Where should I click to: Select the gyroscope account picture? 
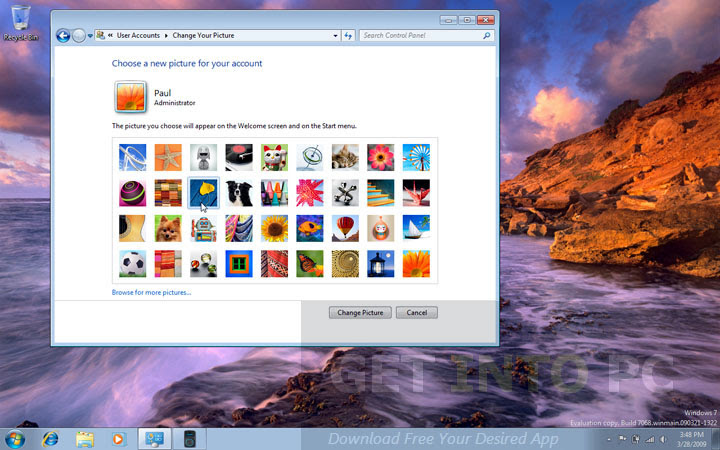coord(310,158)
